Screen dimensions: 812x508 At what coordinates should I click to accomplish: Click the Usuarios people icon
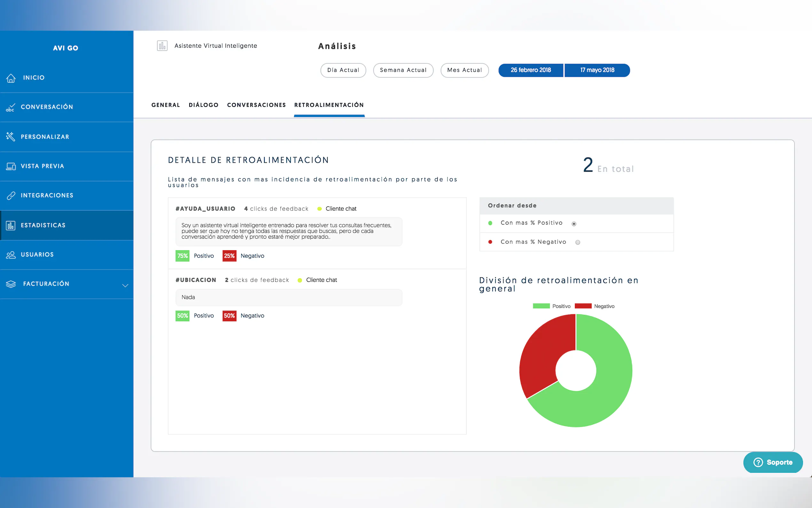tap(11, 255)
